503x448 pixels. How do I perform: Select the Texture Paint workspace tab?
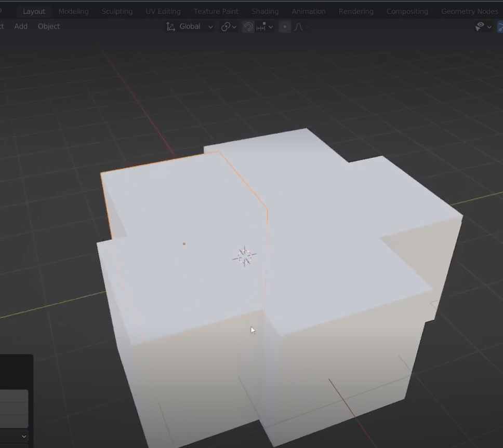pyautogui.click(x=216, y=11)
